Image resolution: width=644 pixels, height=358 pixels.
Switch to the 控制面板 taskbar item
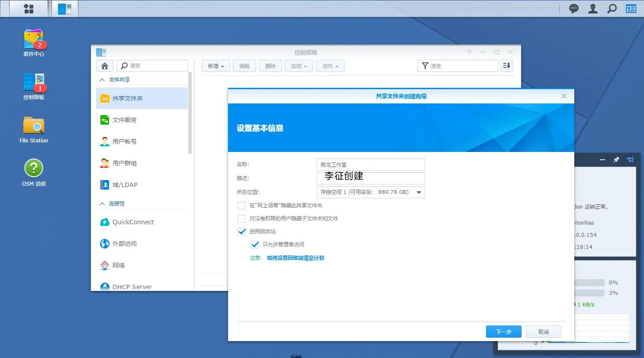tap(64, 8)
